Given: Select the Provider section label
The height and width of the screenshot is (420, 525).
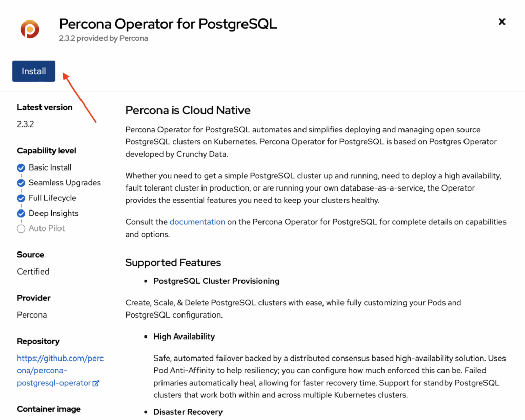Looking at the screenshot, I should (33, 298).
